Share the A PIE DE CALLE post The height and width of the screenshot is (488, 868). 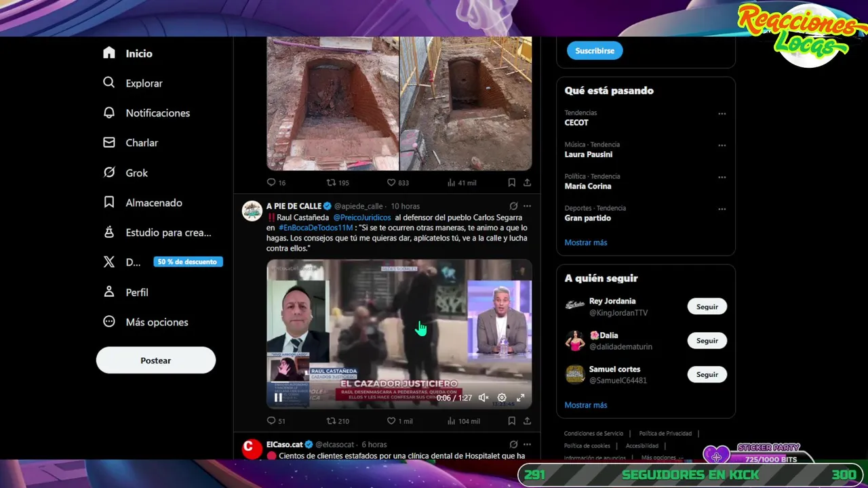click(x=527, y=421)
